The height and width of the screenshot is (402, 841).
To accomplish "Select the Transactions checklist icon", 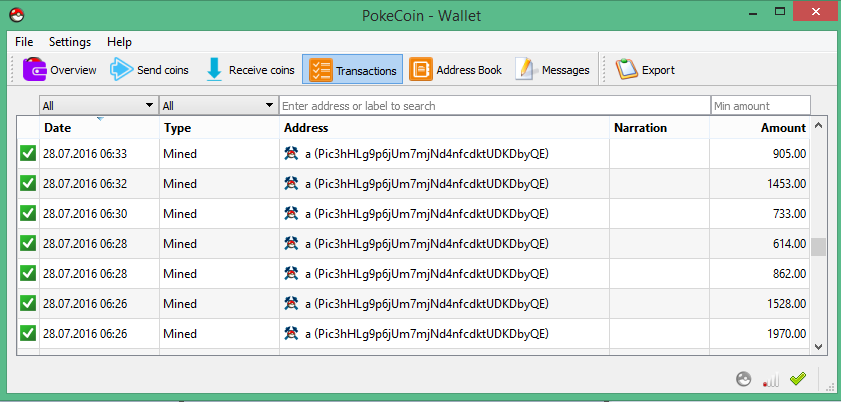I will click(321, 70).
